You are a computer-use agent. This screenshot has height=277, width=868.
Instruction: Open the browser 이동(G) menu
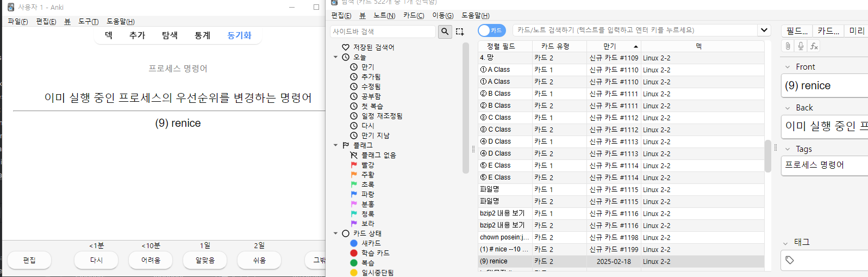point(443,15)
